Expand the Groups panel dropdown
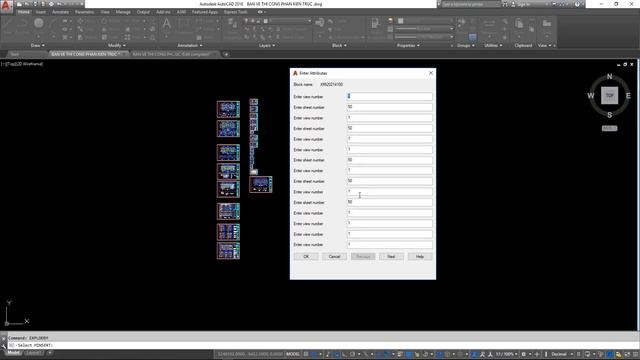Image resolution: width=640 pixels, height=360 pixels. 466,45
